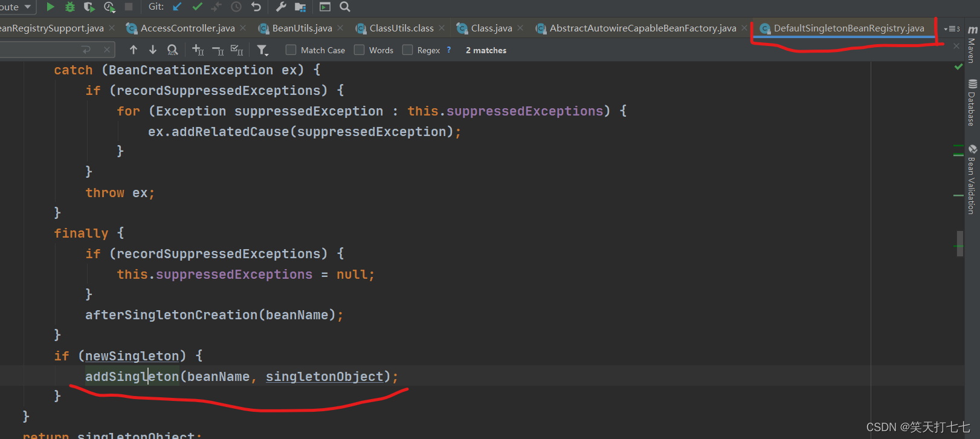Open Maven tool window
This screenshot has height=439, width=980.
972,44
